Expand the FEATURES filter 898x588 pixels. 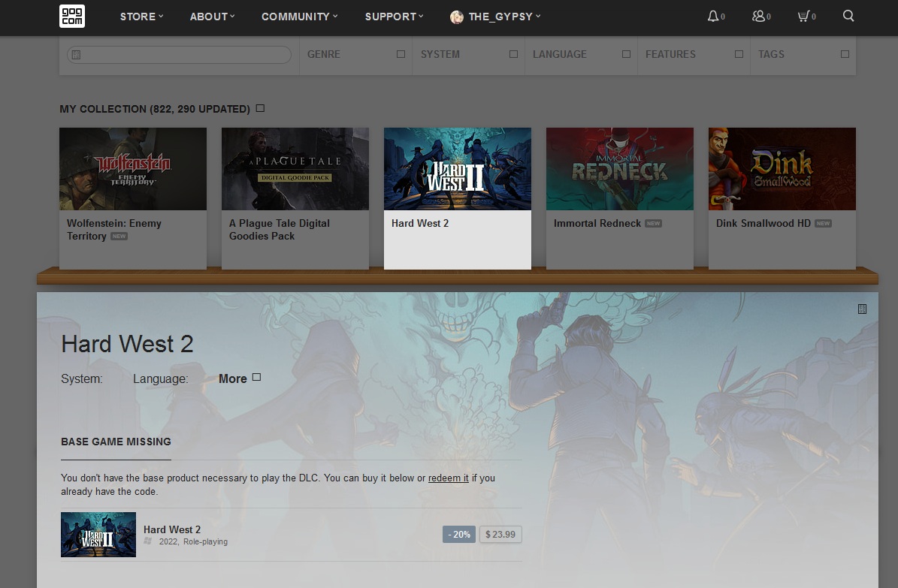tap(694, 54)
